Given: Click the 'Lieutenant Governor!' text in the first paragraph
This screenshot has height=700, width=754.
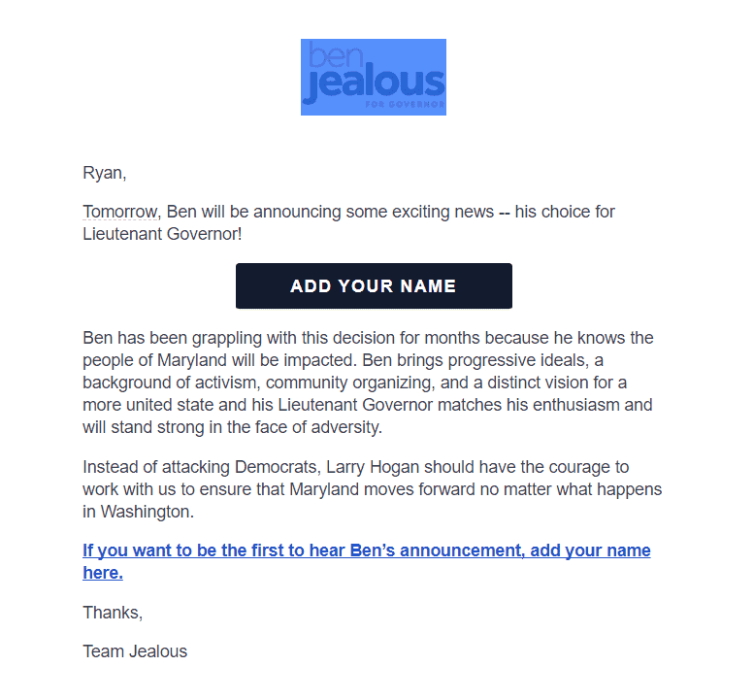Looking at the screenshot, I should [x=162, y=234].
